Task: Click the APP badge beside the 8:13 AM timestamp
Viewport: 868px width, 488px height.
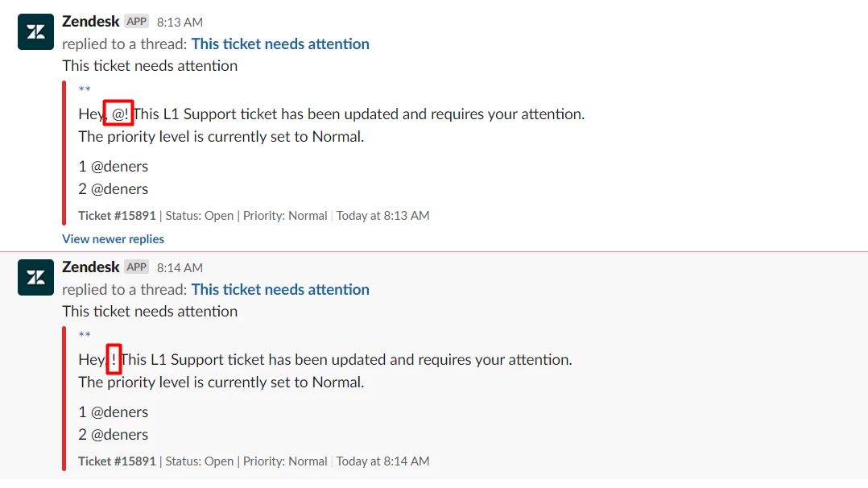Action: pyautogui.click(x=137, y=22)
